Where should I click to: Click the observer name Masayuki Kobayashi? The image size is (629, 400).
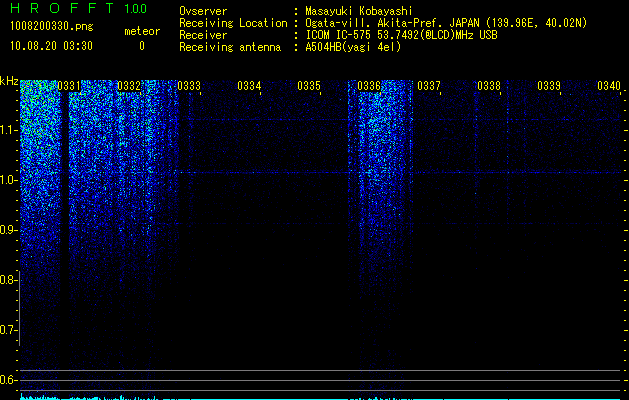[x=359, y=11]
